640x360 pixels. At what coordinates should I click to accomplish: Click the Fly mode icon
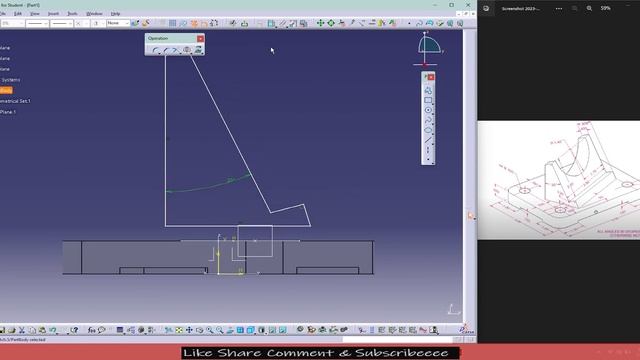(x=169, y=330)
